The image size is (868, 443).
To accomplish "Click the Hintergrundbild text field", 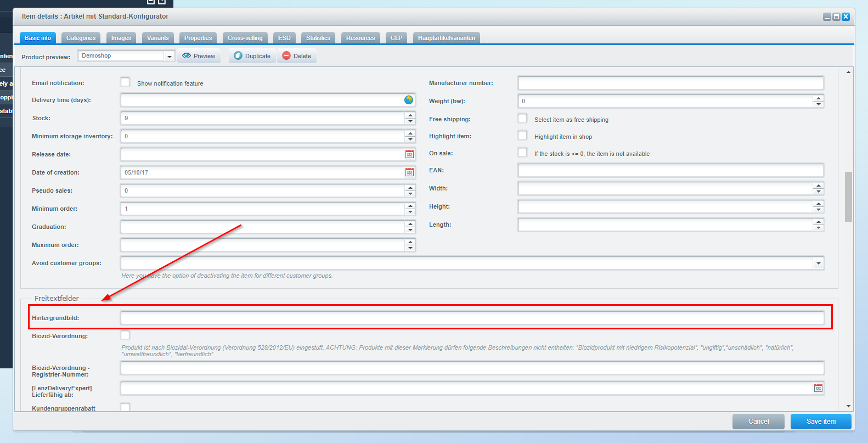I will (x=472, y=318).
